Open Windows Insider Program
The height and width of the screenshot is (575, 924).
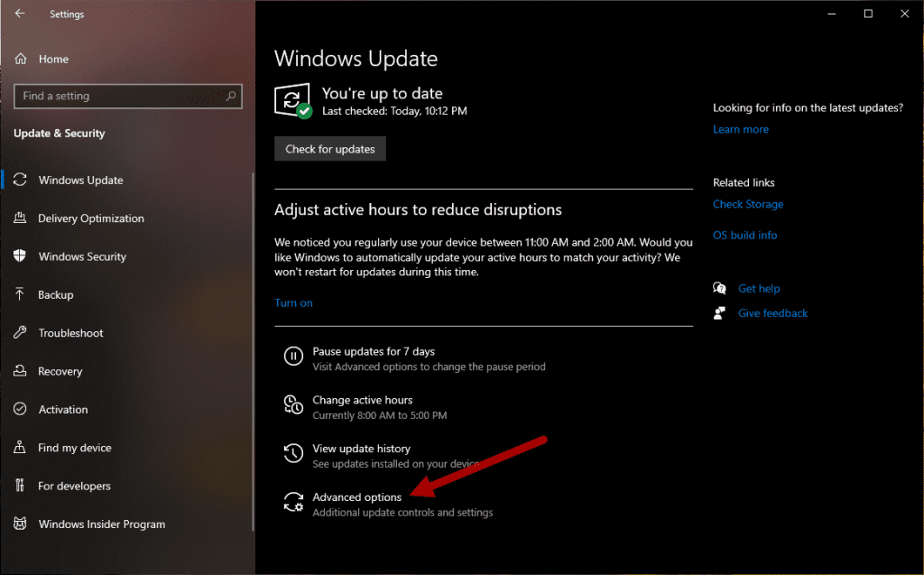click(101, 524)
